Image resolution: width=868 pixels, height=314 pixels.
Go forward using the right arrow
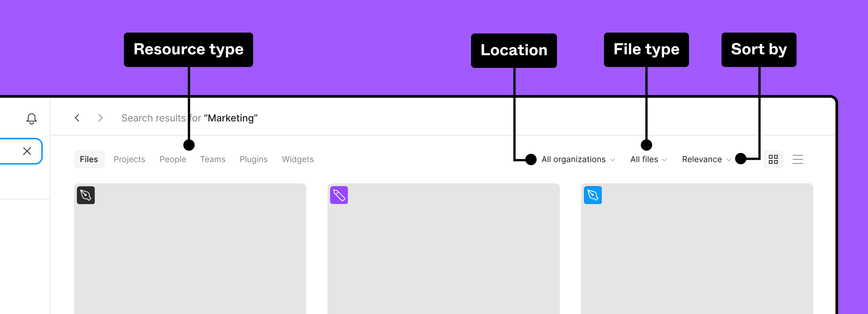(x=100, y=118)
